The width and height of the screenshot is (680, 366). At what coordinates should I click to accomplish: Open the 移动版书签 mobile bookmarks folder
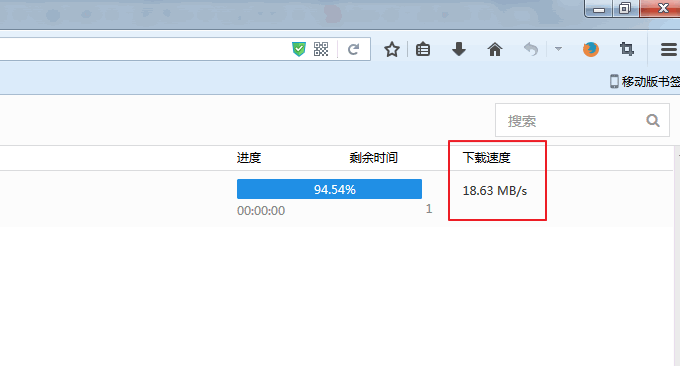click(x=645, y=82)
